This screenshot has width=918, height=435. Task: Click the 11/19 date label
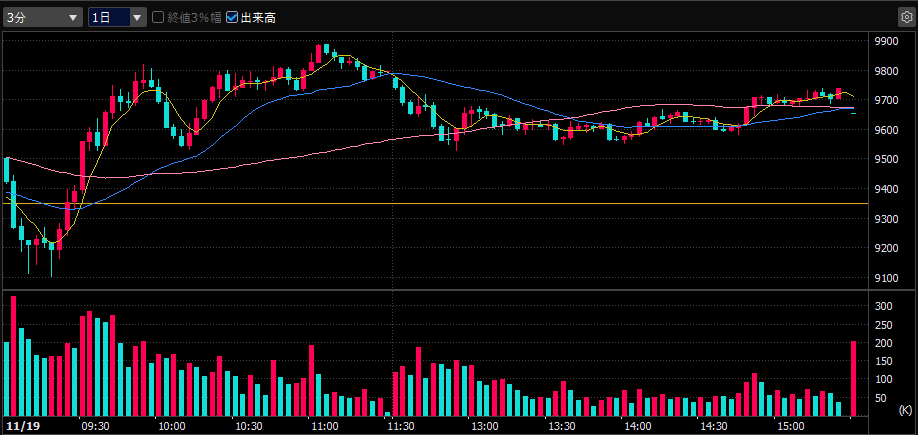[19, 425]
